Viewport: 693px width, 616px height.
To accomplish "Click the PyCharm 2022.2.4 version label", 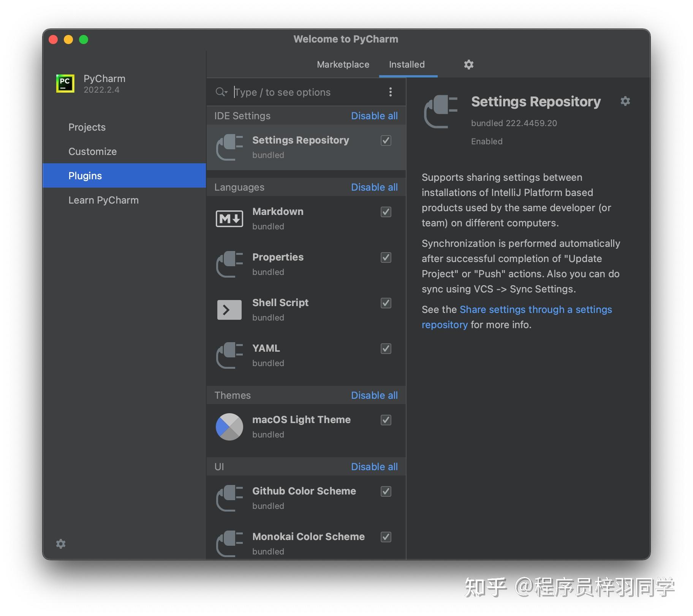I will pos(101,90).
